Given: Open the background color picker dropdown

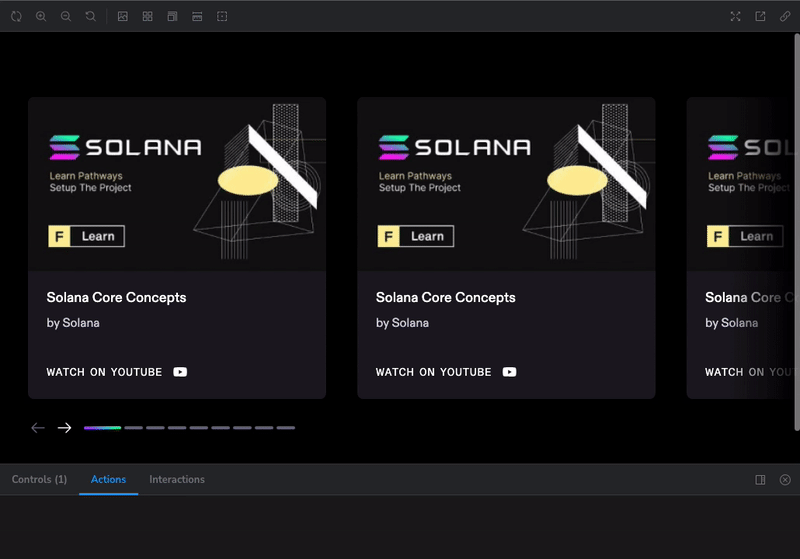Looking at the screenshot, I should point(122,16).
